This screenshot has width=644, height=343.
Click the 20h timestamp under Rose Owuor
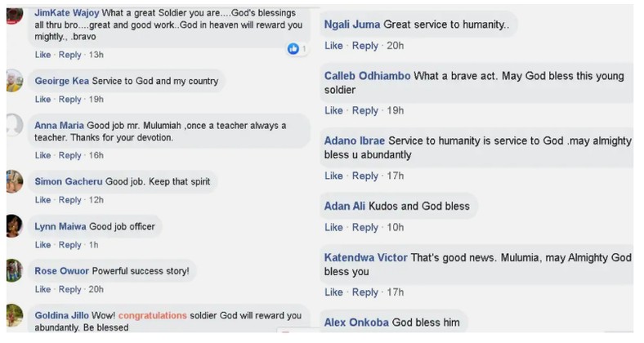pos(96,289)
